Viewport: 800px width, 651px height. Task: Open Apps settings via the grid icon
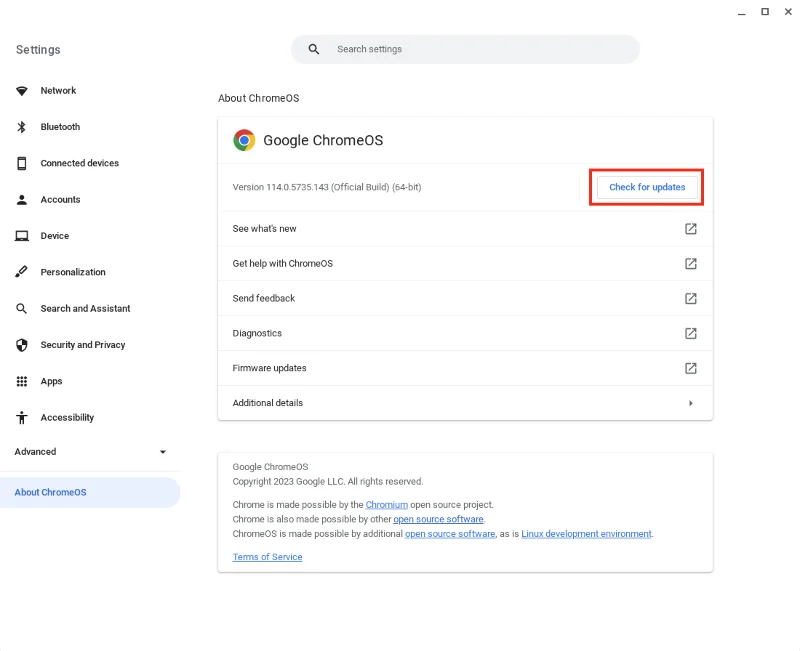pyautogui.click(x=21, y=381)
